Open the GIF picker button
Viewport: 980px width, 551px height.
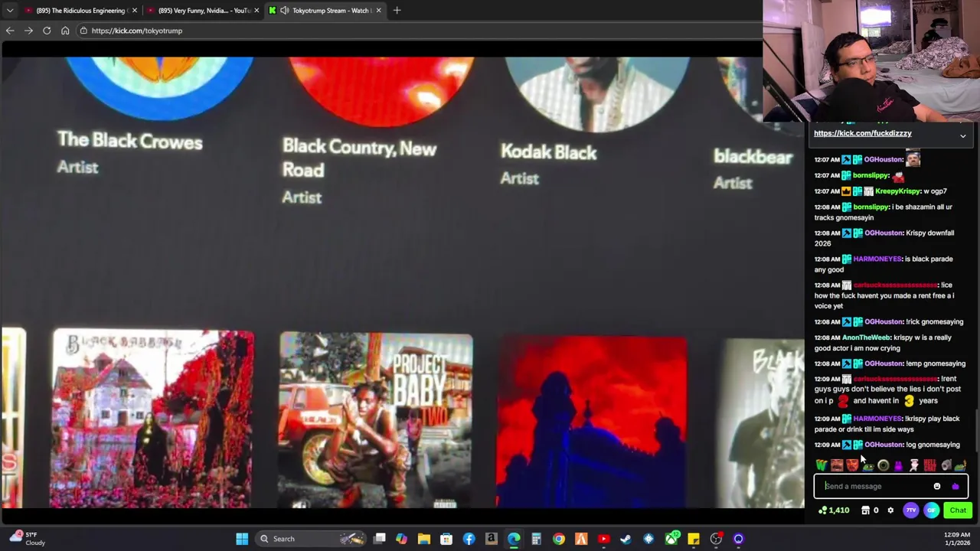[x=931, y=510]
